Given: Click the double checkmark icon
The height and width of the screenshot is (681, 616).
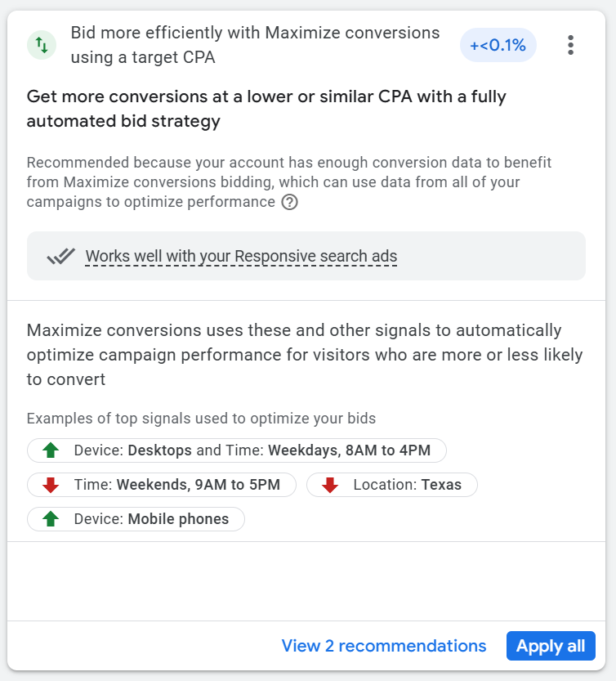Looking at the screenshot, I should click(x=61, y=257).
